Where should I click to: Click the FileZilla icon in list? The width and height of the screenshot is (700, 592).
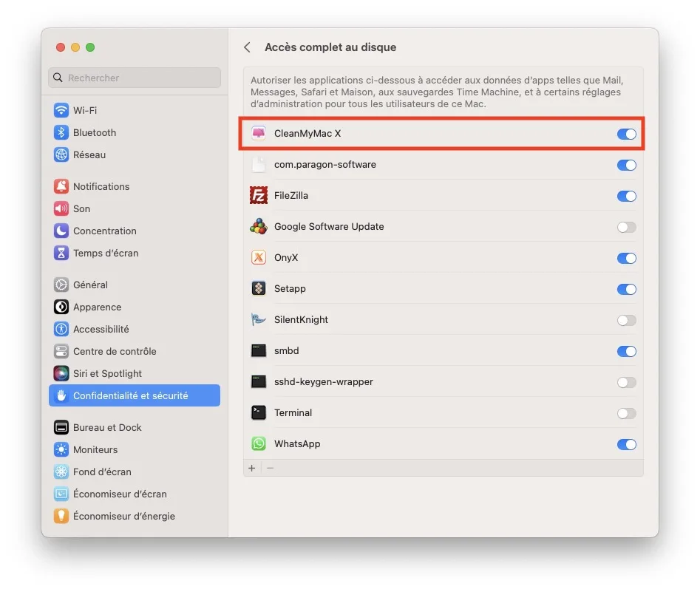click(x=258, y=196)
